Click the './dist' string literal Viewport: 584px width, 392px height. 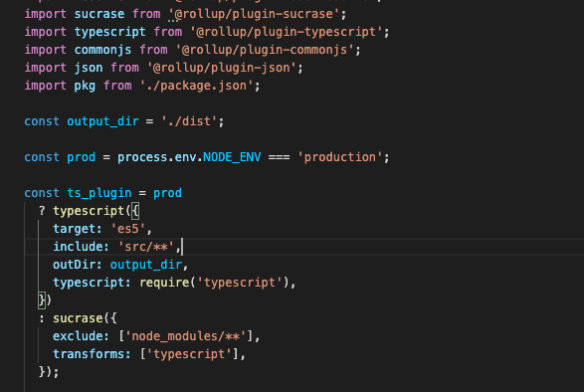coord(189,121)
